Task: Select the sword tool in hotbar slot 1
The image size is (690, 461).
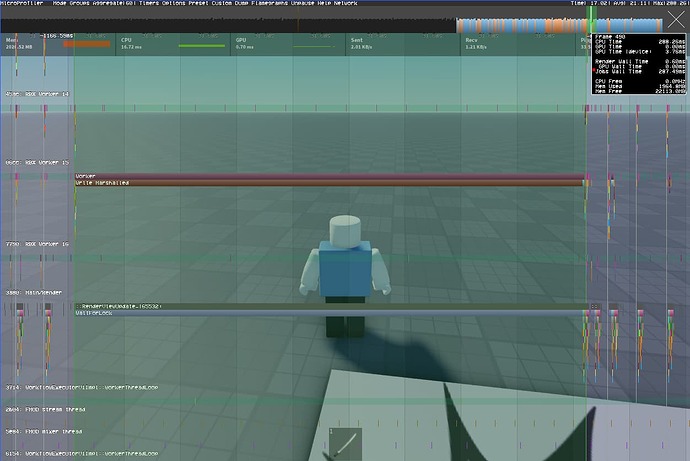Action: pyautogui.click(x=345, y=444)
